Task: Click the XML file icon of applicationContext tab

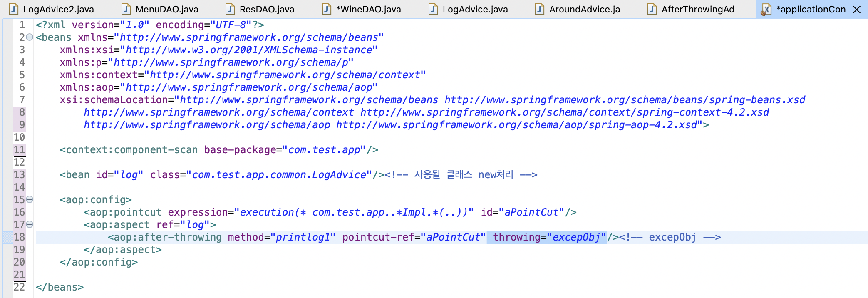Action: click(x=766, y=9)
